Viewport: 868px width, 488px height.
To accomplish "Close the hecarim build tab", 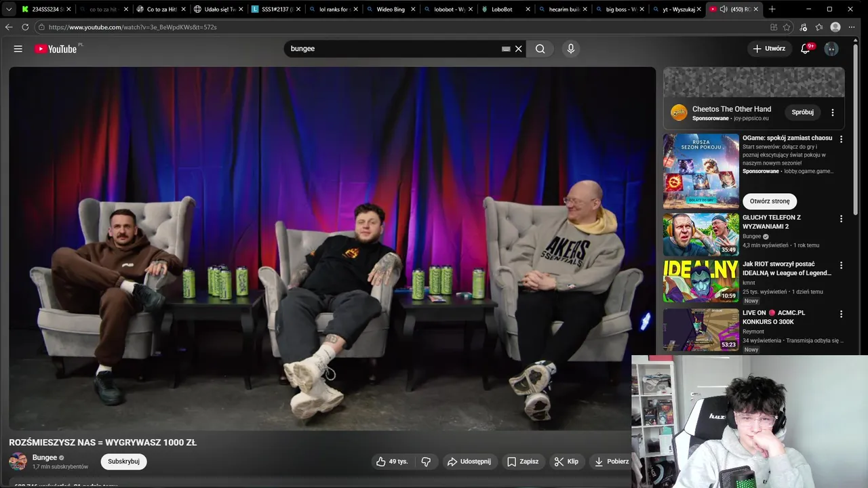I will point(585,9).
